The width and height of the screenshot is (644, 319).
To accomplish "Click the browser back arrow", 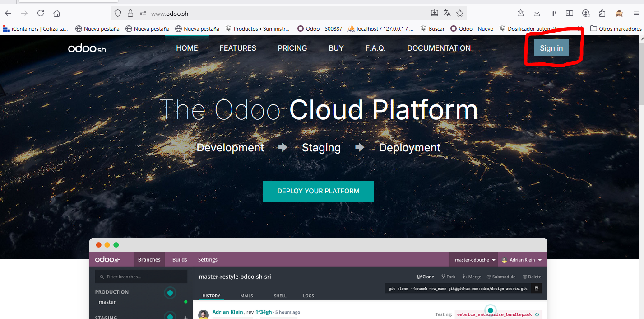I will click(x=8, y=13).
